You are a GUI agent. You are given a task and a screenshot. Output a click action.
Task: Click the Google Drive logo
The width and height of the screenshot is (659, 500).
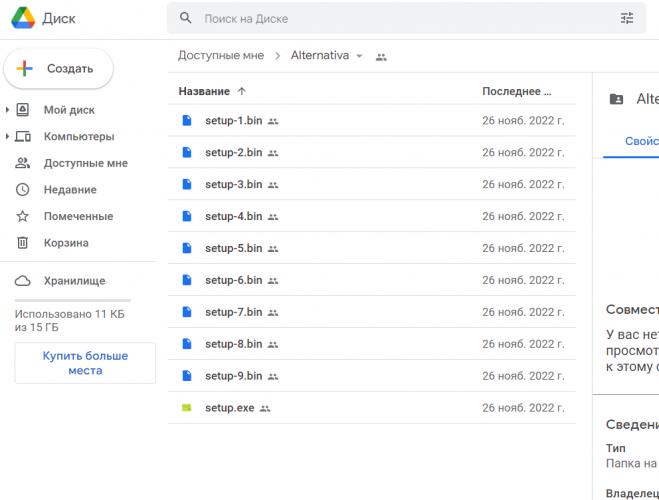coord(23,18)
